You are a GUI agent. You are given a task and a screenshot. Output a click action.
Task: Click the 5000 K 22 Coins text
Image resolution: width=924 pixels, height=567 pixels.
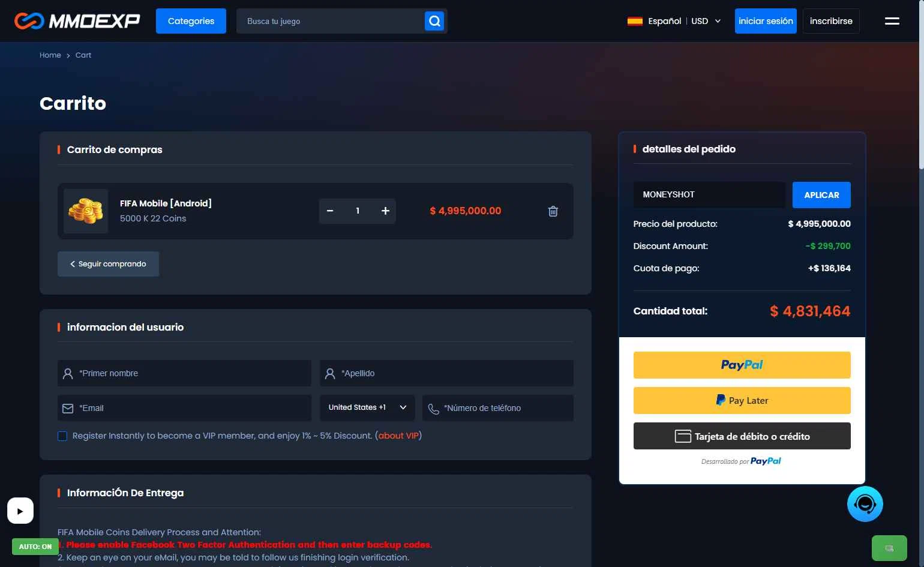coord(153,218)
